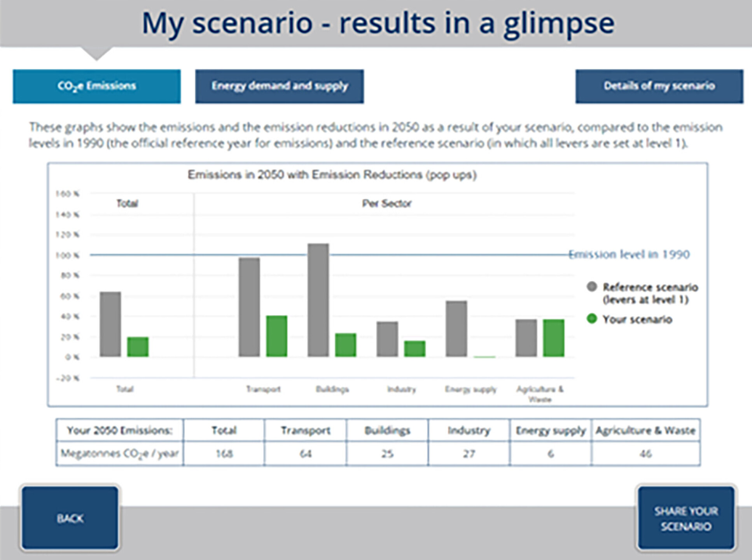Click the green Agriculture & Waste bar
752x560 pixels.
click(x=553, y=338)
